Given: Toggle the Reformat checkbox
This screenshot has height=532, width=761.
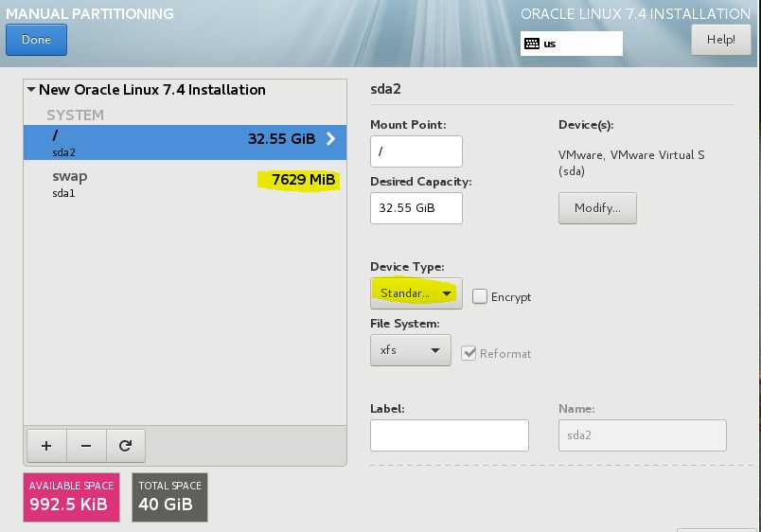Looking at the screenshot, I should coord(469,353).
